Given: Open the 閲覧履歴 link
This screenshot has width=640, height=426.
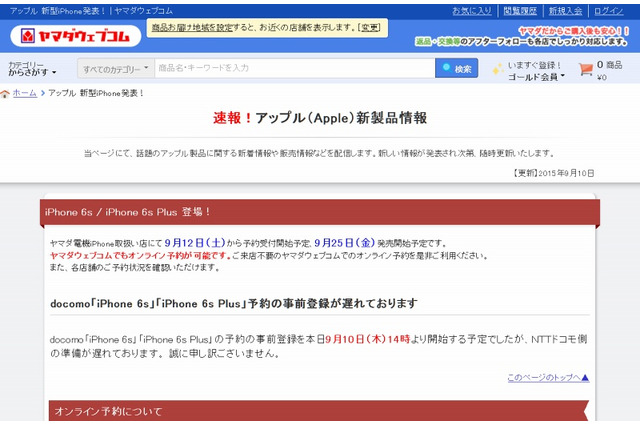Looking at the screenshot, I should coord(520,11).
